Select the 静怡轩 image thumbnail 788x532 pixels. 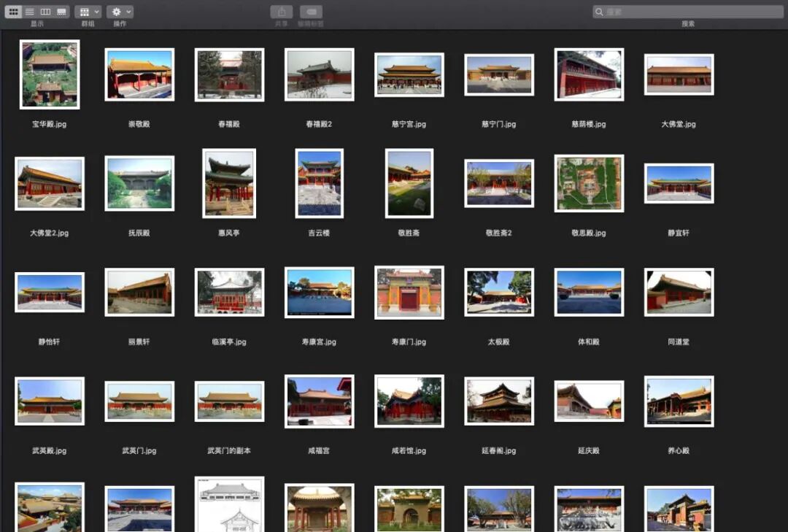pos(50,292)
